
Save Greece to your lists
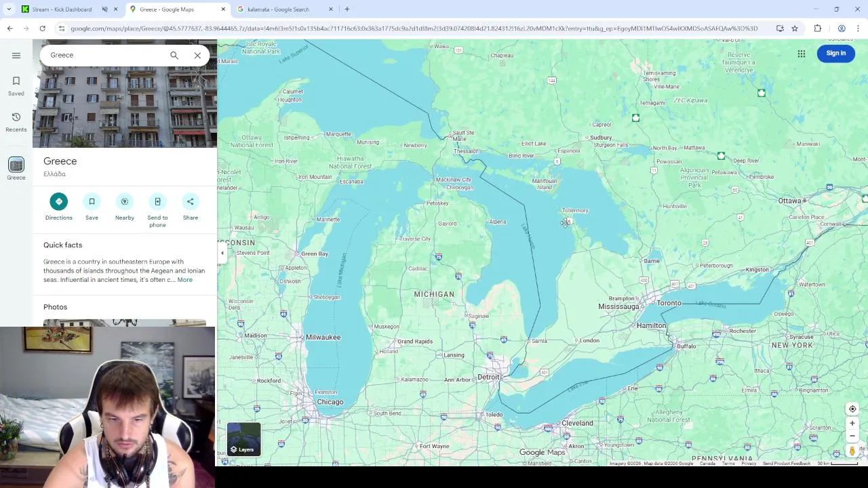[92, 207]
